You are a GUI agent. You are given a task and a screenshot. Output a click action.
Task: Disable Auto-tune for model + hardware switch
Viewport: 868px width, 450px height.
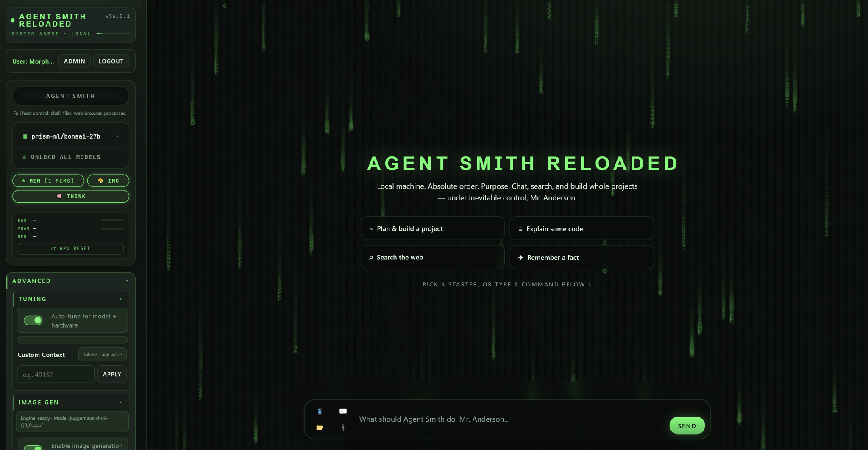click(33, 320)
